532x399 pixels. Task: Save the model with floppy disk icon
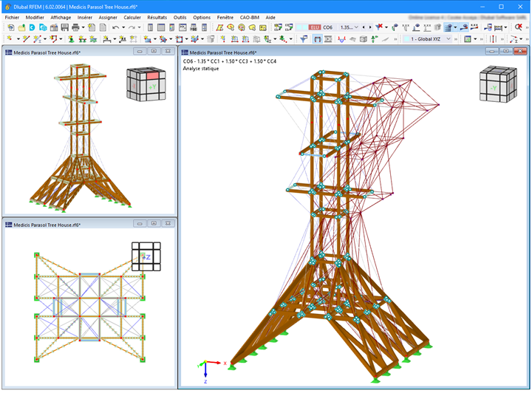click(x=64, y=27)
